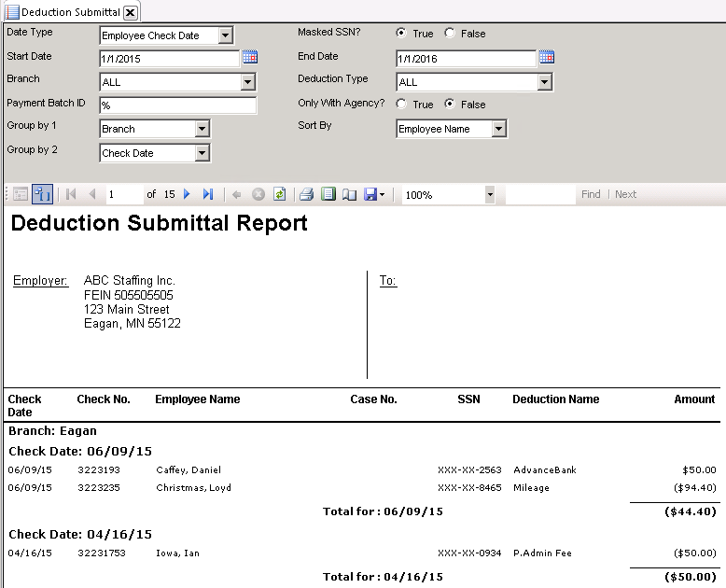The image size is (726, 588).
Task: Click the back to parent report arrow
Action: click(237, 194)
